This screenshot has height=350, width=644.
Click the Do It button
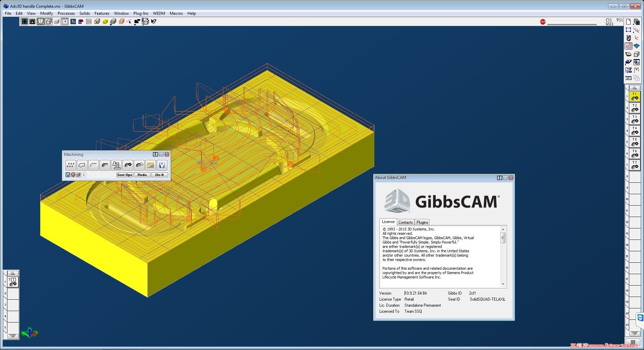tap(160, 175)
